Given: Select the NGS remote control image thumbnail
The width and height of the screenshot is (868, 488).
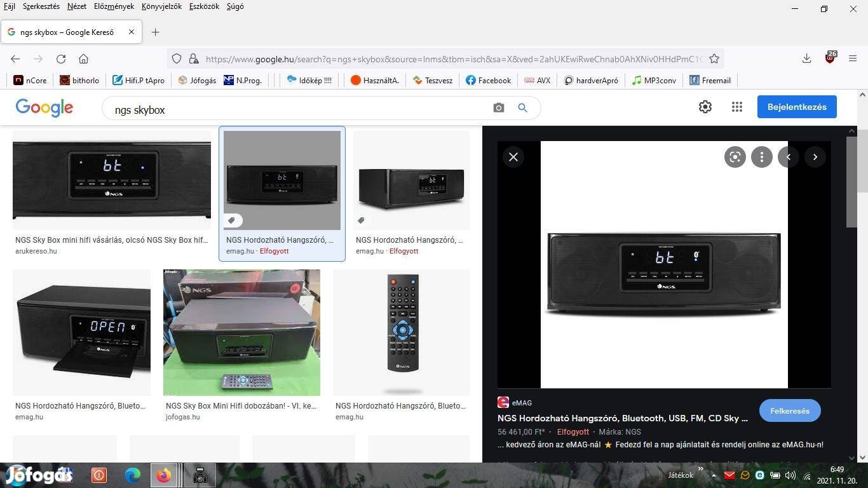Looking at the screenshot, I should coord(402,332).
